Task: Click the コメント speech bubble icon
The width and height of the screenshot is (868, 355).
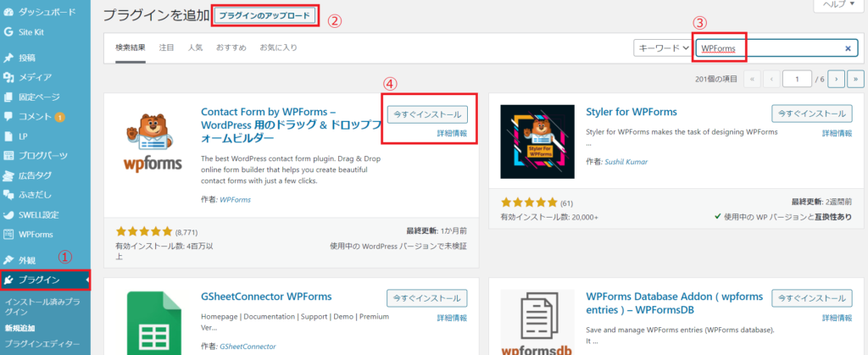Action: pyautogui.click(x=8, y=117)
